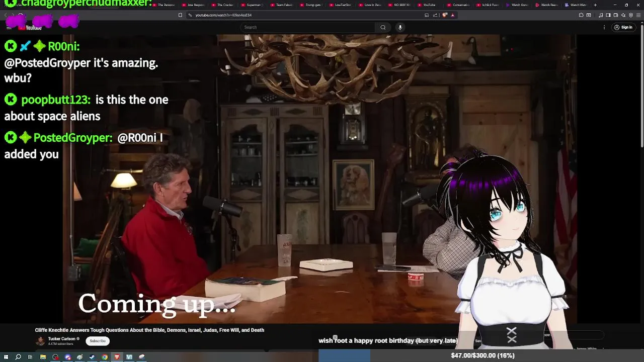Activate voice search microphone icon
The image size is (644, 362).
(x=400, y=27)
